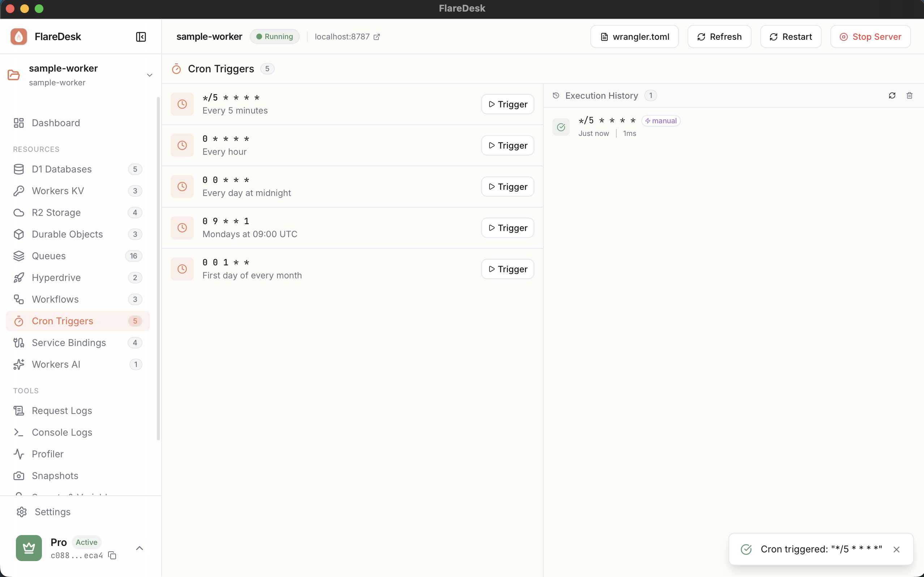This screenshot has height=577, width=924.
Task: Open Settings in the sidebar
Action: 52,512
